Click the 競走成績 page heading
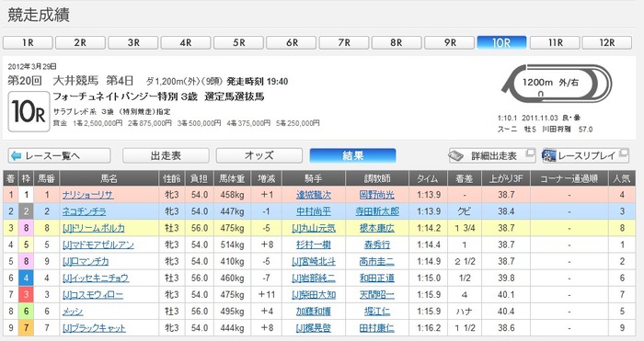644x341 pixels. [x=39, y=16]
